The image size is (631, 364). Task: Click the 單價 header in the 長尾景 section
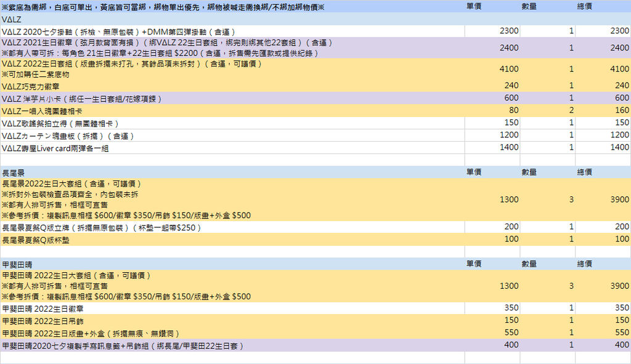pos(474,172)
